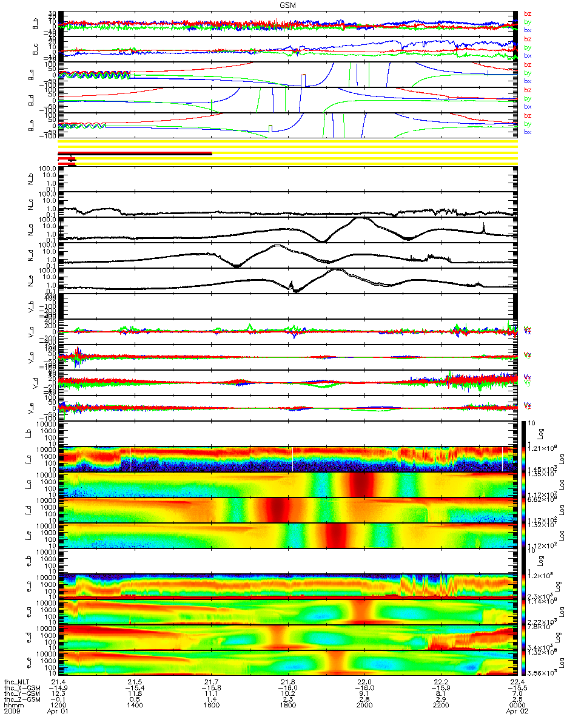Click the by legend label for the B_d panel

(527, 98)
